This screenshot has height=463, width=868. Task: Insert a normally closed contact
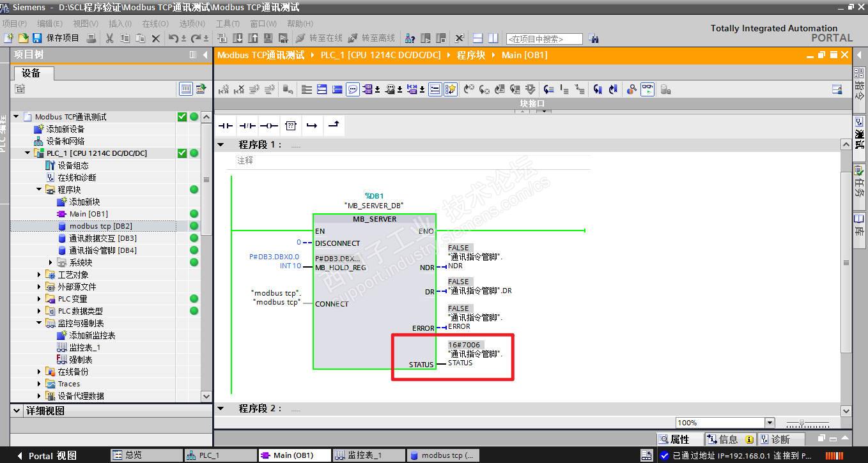[247, 126]
